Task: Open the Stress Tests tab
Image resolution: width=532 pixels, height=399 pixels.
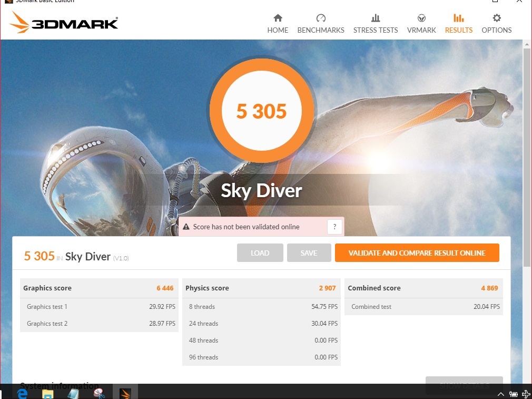Action: pos(375,24)
